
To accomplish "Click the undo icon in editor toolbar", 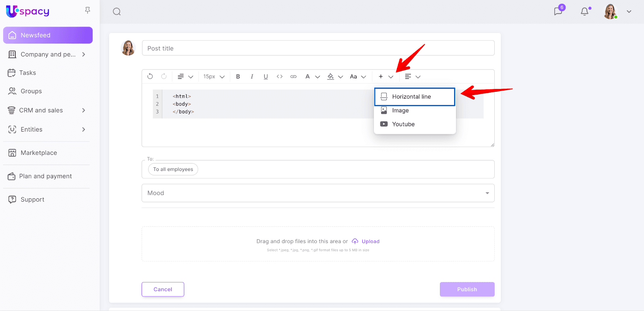I will tap(150, 76).
